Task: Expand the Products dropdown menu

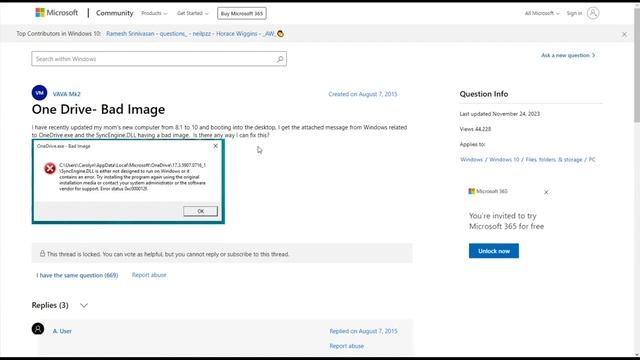Action: (x=154, y=13)
